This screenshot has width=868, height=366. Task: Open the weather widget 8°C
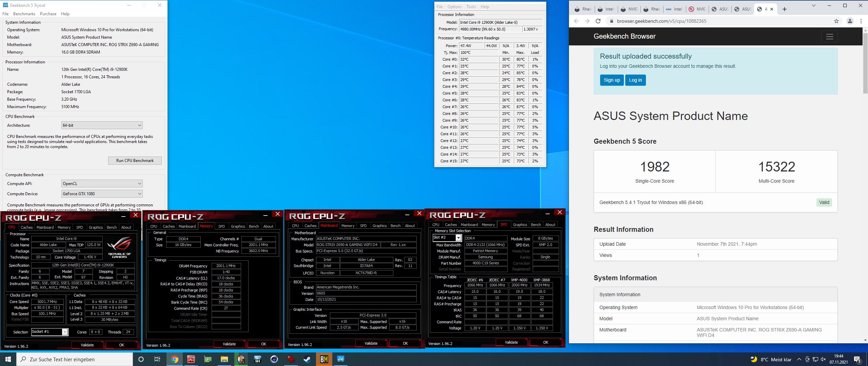tap(771, 360)
